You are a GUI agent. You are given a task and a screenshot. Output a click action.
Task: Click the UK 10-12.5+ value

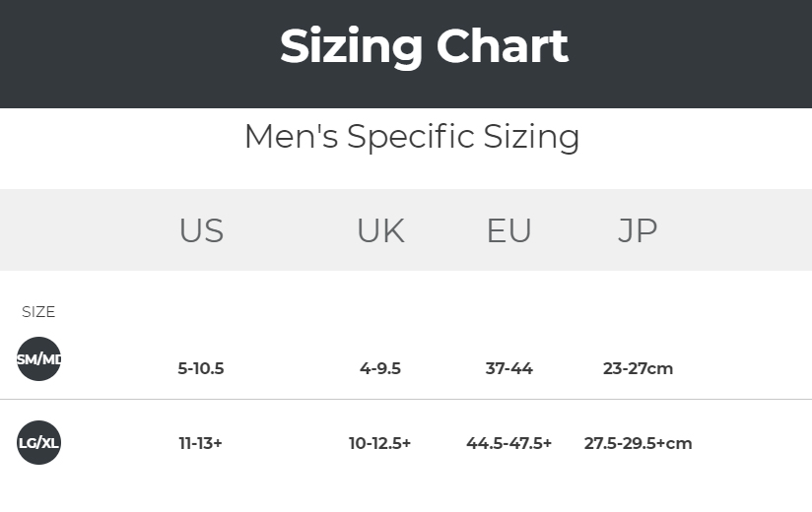[379, 443]
